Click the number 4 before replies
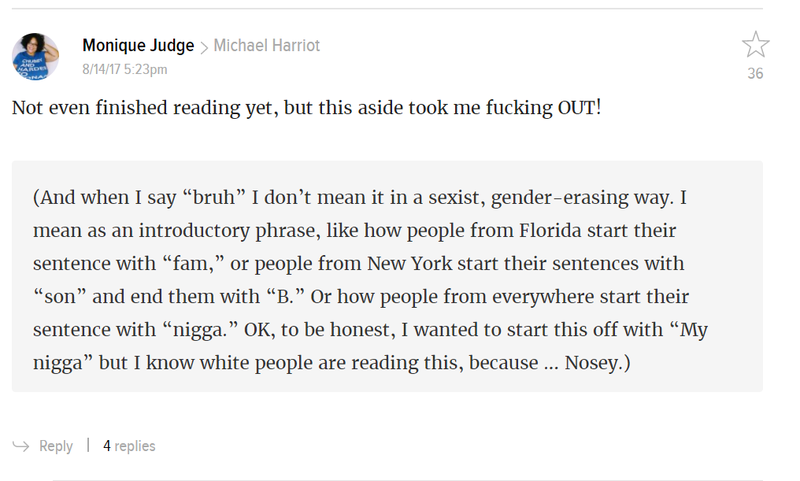This screenshot has width=800, height=481. [107, 446]
